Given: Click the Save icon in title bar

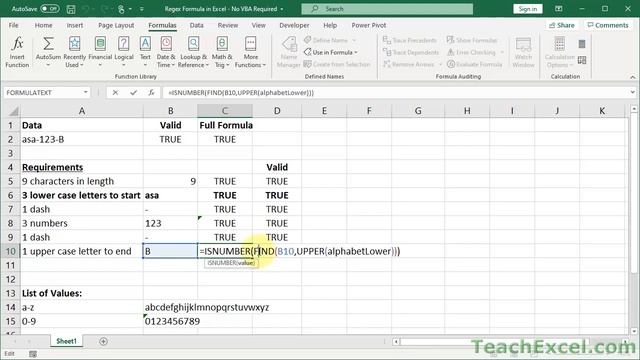Looking at the screenshot, I should (71, 9).
